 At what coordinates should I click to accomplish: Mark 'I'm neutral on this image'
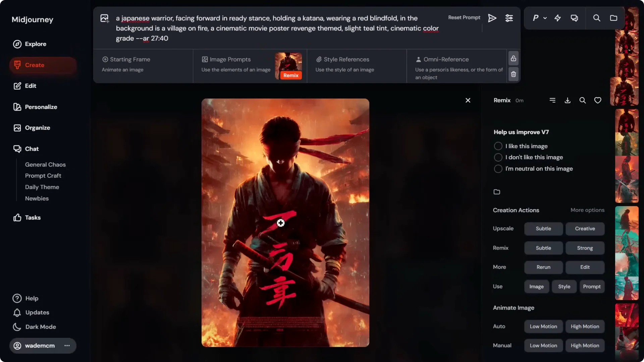coord(498,169)
